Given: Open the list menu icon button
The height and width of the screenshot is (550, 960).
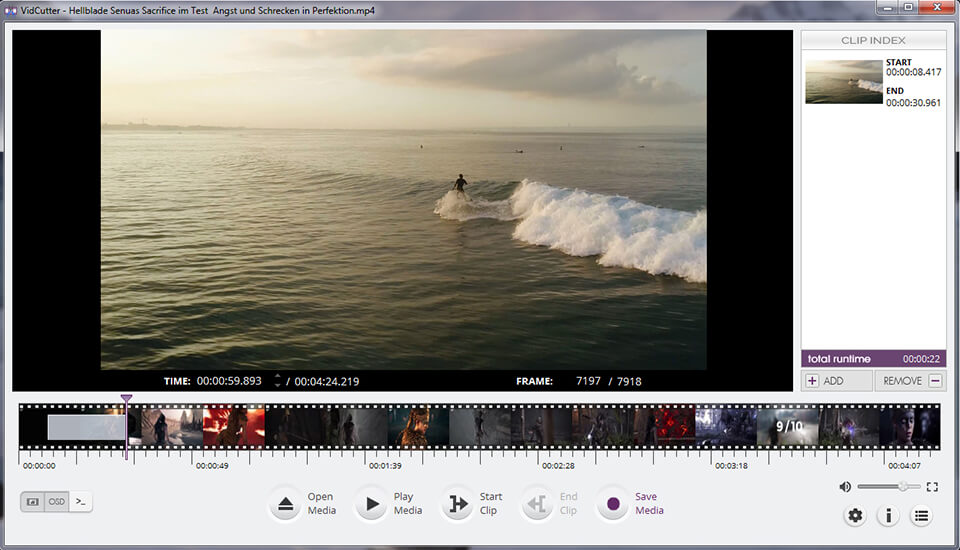Looking at the screenshot, I should point(920,516).
